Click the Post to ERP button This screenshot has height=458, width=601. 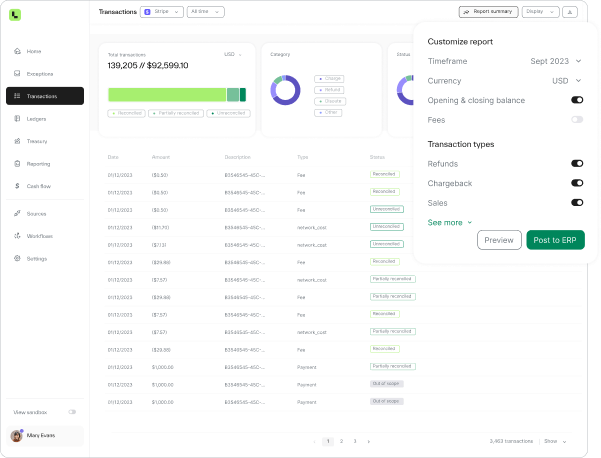pos(555,240)
